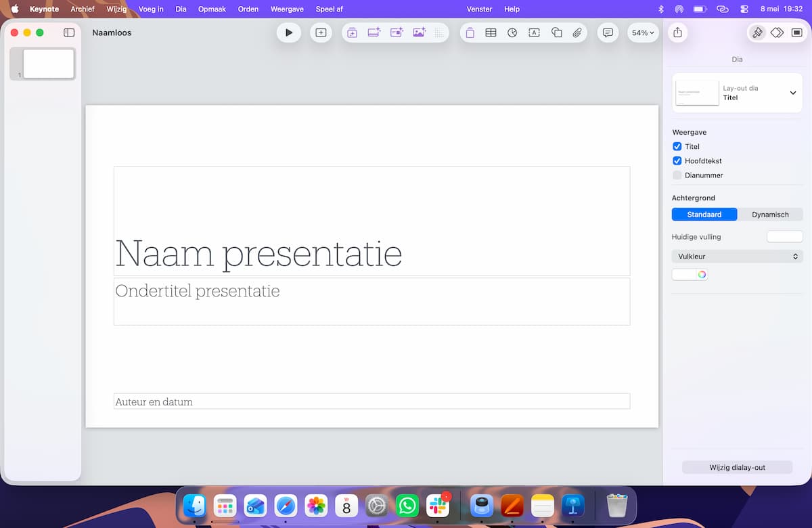Viewport: 812px width, 528px height.
Task: Click the Keynote icon in the Dock
Action: [573, 506]
